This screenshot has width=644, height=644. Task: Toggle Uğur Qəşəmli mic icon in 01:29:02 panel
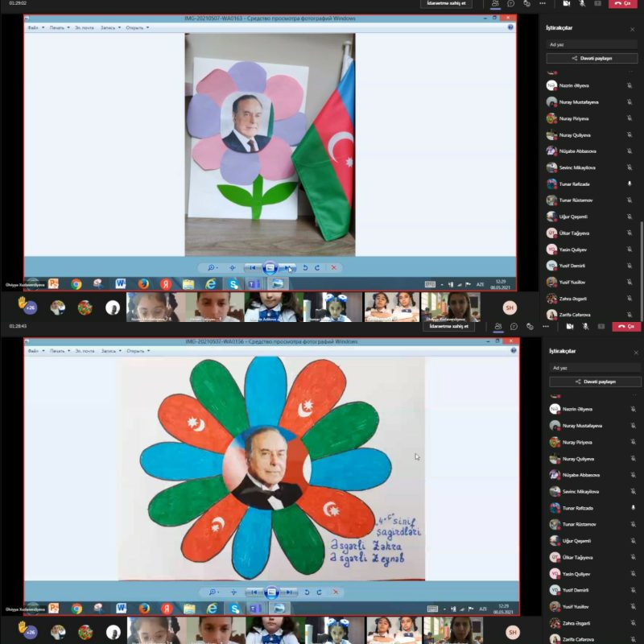click(630, 217)
